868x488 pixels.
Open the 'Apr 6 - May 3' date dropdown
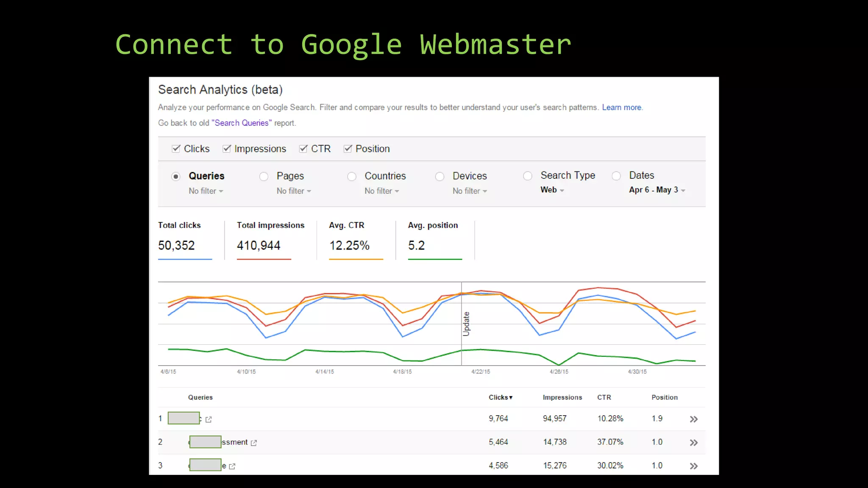pos(657,190)
